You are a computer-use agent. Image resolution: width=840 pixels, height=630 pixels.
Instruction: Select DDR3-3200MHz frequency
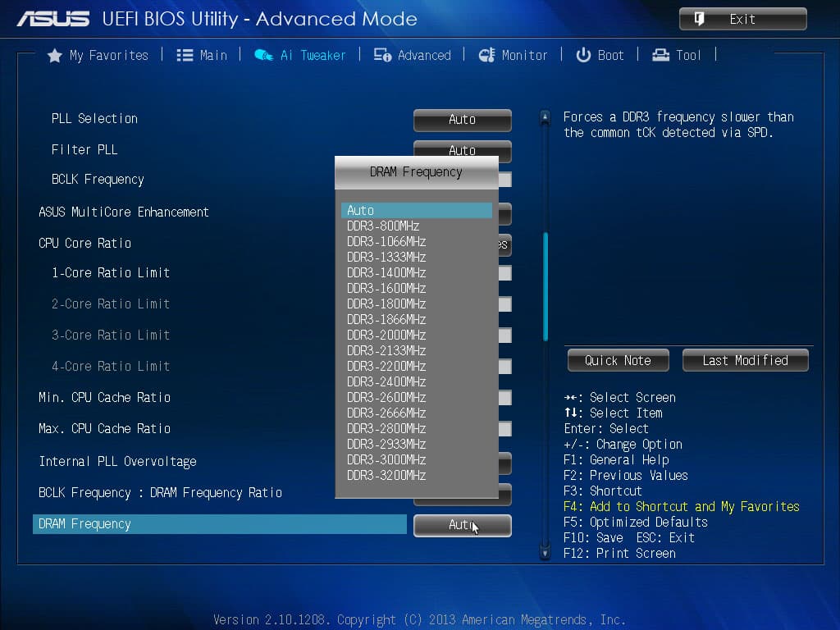416,475
